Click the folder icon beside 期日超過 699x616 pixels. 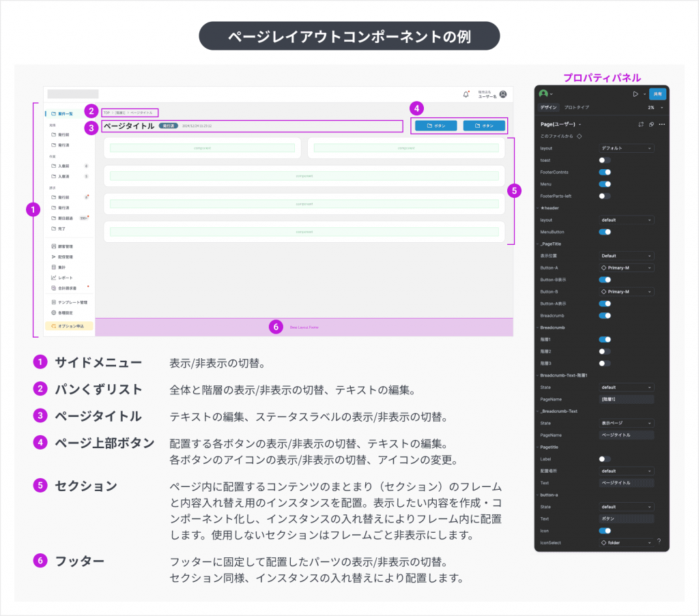(x=53, y=218)
